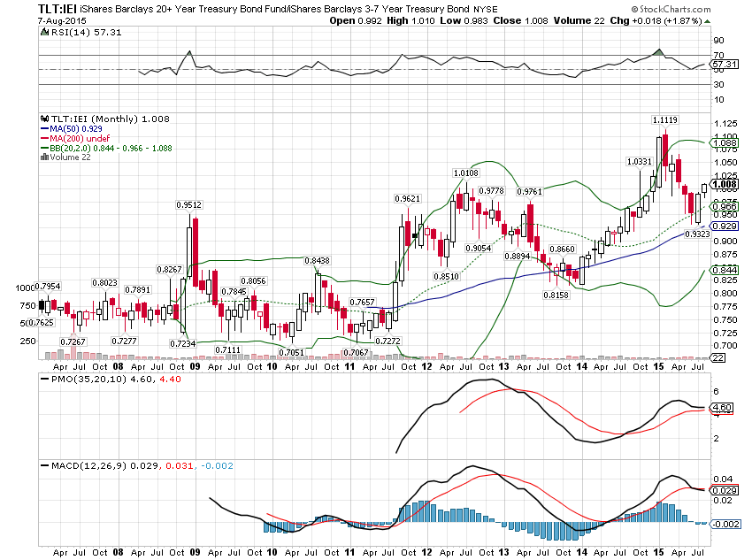This screenshot has height=560, width=752.
Task: Click the 1.1119 peak price label
Action: [665, 119]
